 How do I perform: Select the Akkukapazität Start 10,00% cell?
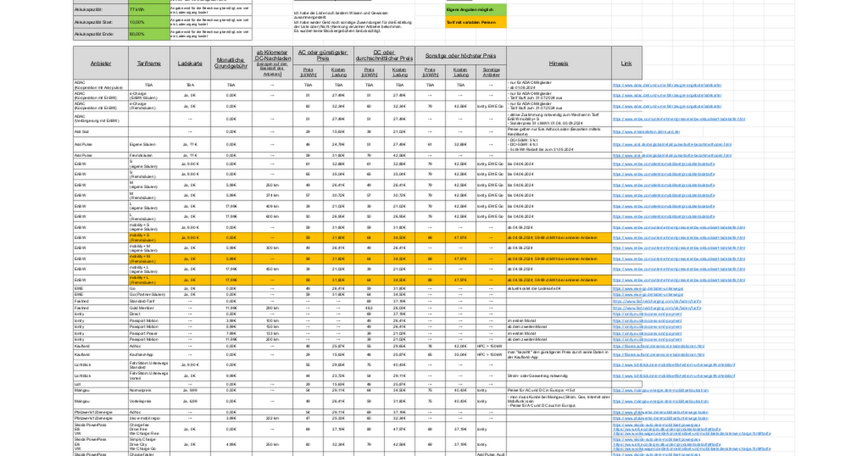click(148, 22)
